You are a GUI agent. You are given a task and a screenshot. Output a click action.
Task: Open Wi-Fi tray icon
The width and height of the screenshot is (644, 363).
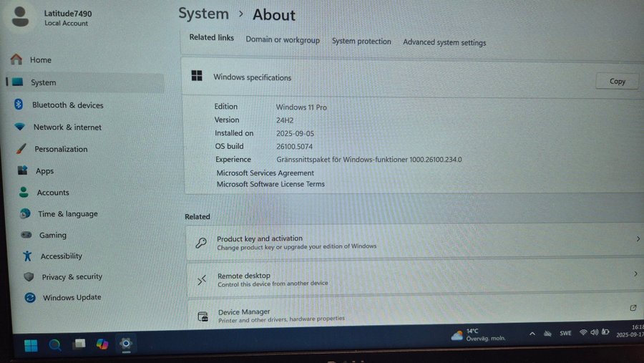pyautogui.click(x=582, y=332)
